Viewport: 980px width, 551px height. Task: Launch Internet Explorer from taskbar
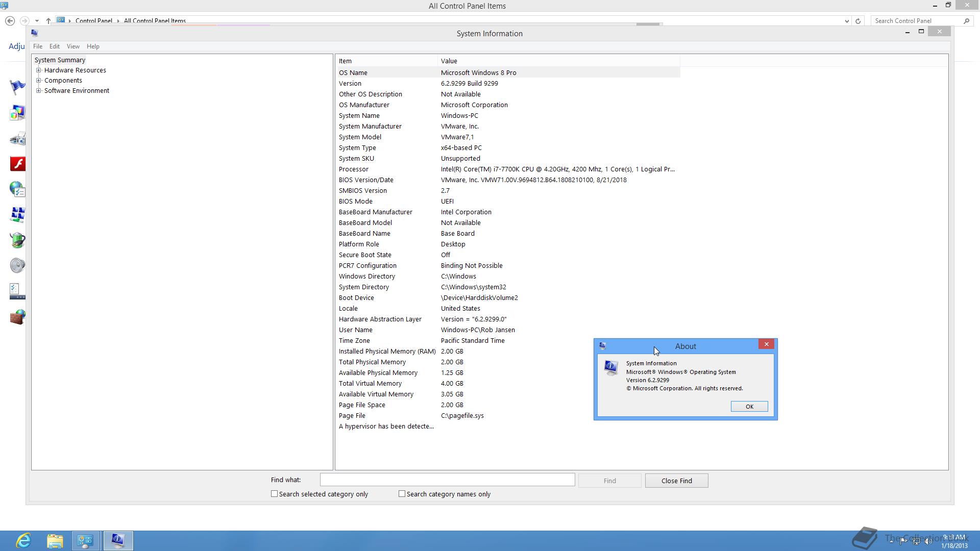(x=23, y=541)
